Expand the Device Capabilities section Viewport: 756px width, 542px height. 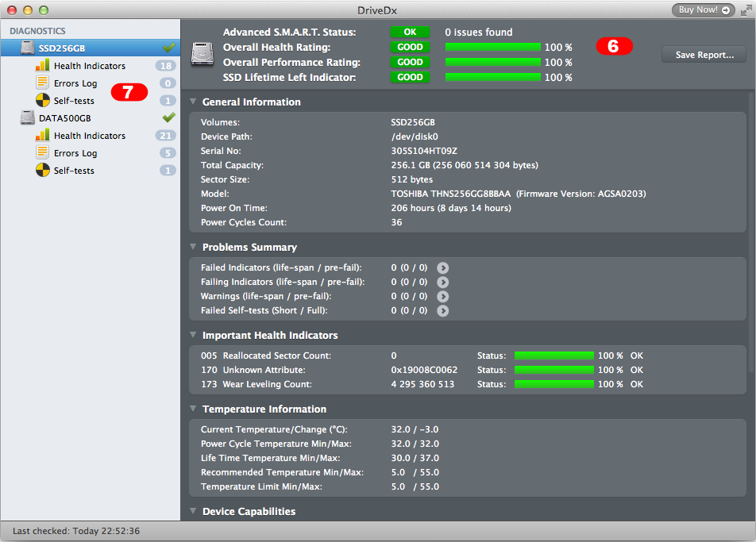pyautogui.click(x=193, y=512)
